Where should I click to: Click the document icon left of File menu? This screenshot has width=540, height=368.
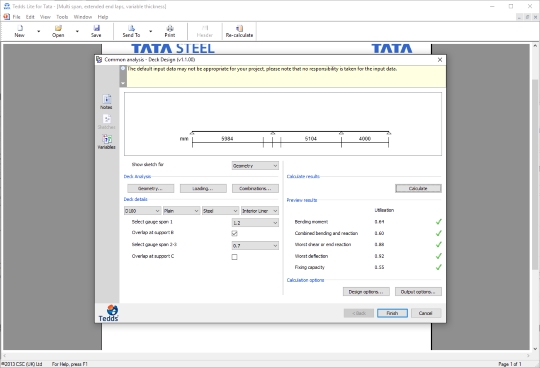tap(7, 17)
